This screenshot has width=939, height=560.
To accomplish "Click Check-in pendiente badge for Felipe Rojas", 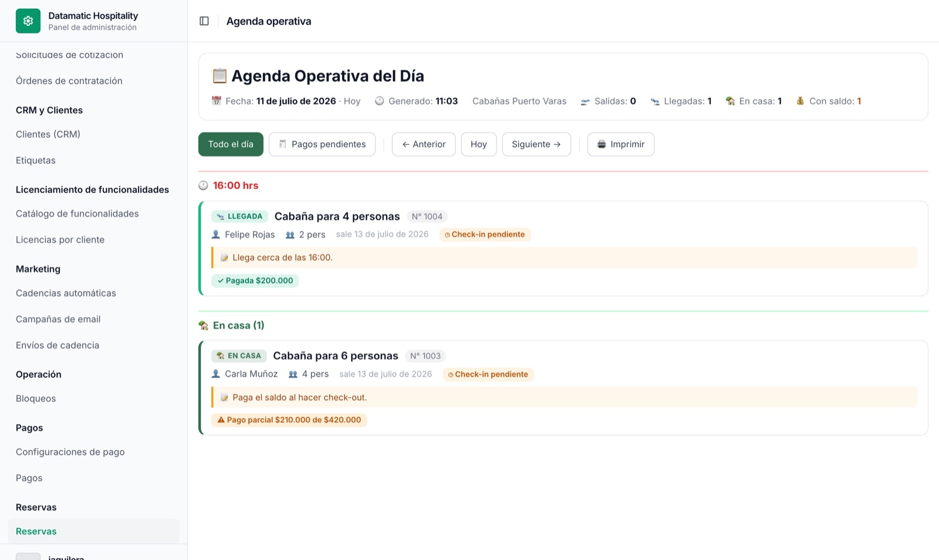I will [485, 235].
